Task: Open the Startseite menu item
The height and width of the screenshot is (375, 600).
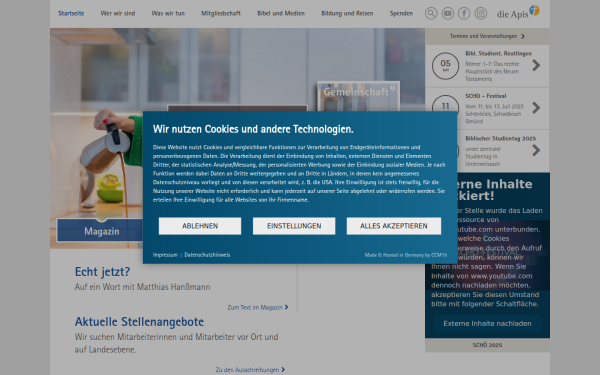Action: [x=71, y=13]
